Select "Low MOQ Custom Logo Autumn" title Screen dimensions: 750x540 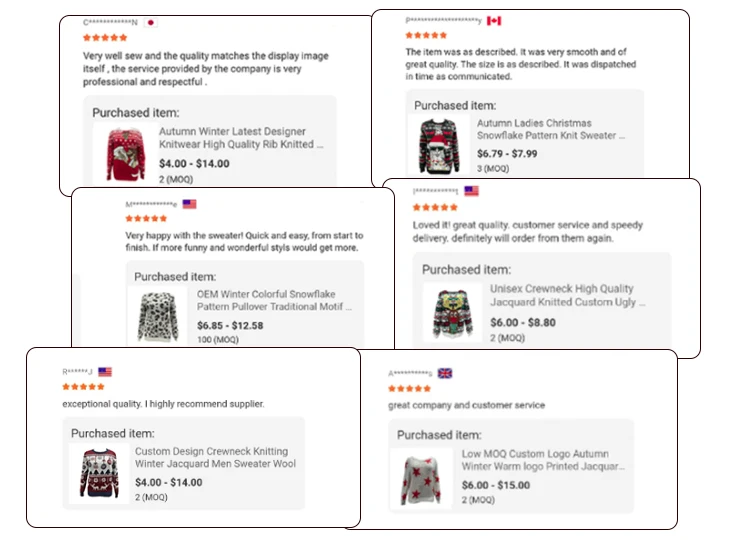[541, 460]
